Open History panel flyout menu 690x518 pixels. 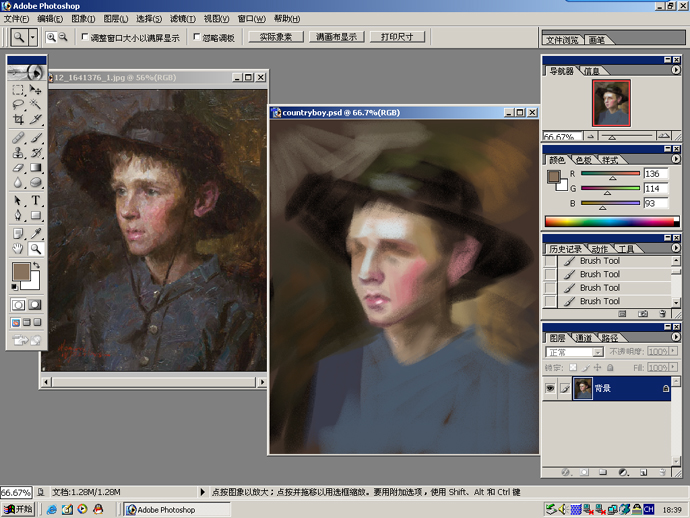pos(675,248)
